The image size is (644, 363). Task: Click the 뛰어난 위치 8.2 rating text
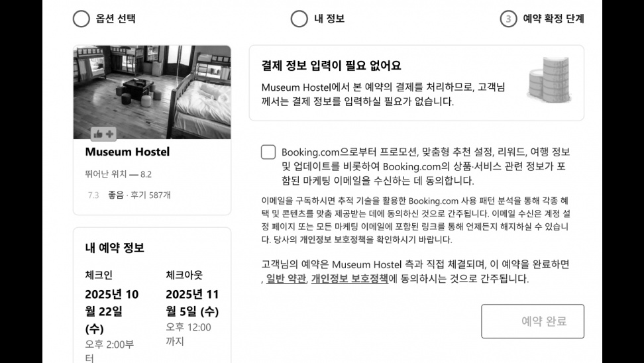(119, 174)
